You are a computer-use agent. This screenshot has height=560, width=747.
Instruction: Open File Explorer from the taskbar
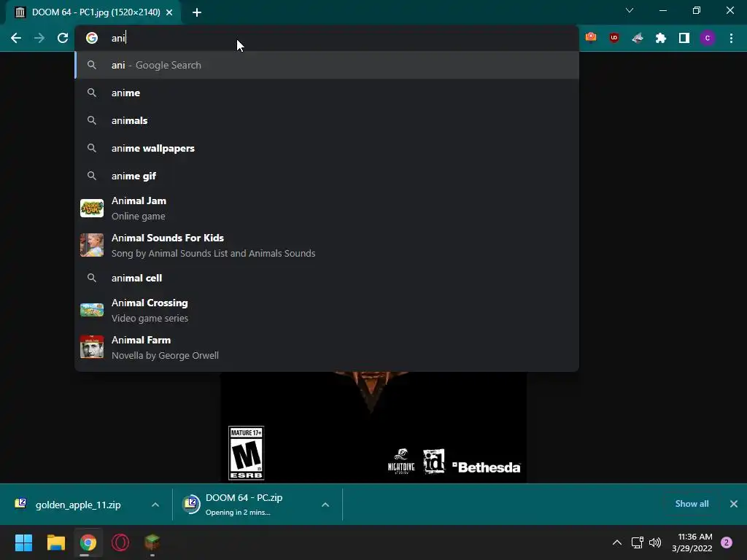pos(55,542)
